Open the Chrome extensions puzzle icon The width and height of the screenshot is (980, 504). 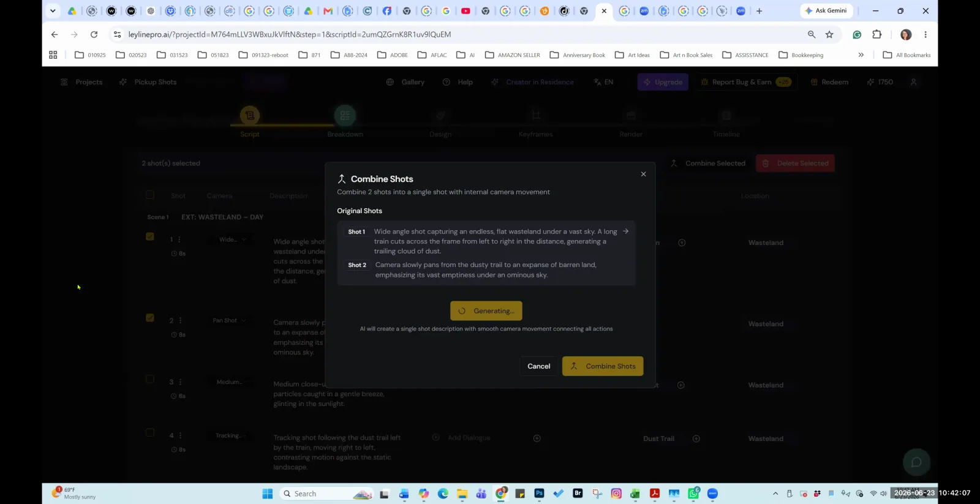click(x=877, y=34)
